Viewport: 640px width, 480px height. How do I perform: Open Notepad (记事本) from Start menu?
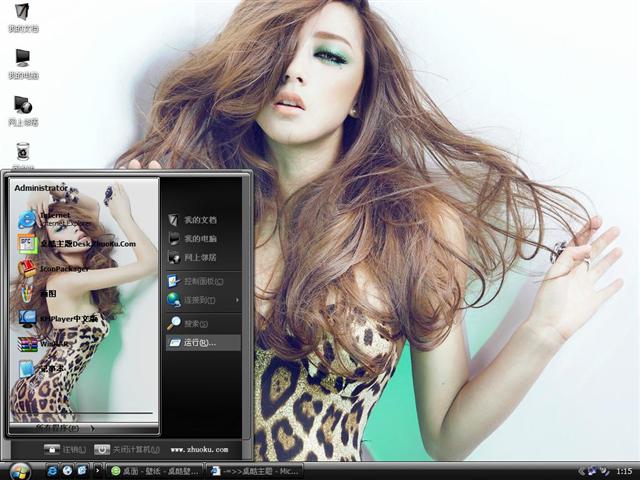(41, 369)
